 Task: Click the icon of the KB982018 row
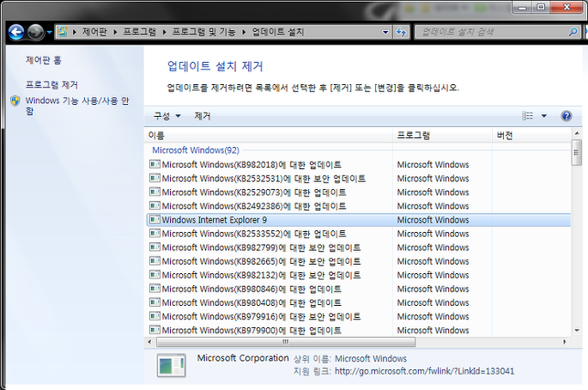[155, 164]
